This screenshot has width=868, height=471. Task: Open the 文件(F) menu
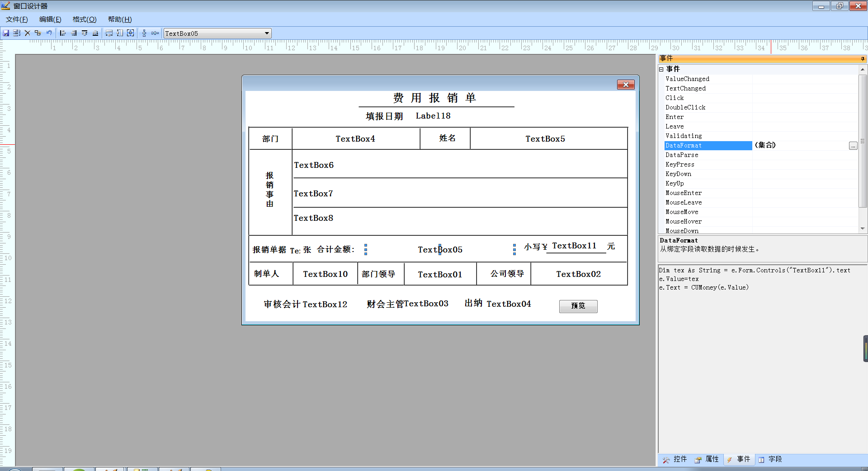[x=17, y=19]
